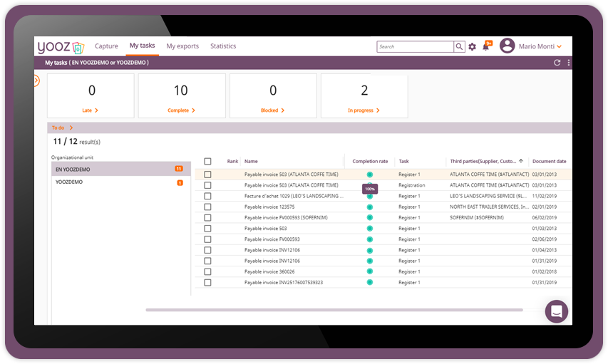The width and height of the screenshot is (608, 364).
Task: Switch to My exports tab
Action: pos(182,46)
